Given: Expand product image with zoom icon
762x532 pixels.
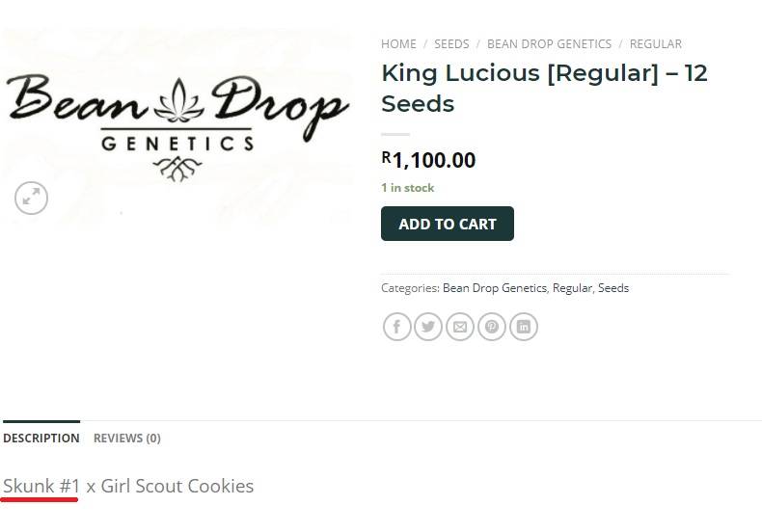Looking at the screenshot, I should [x=31, y=198].
